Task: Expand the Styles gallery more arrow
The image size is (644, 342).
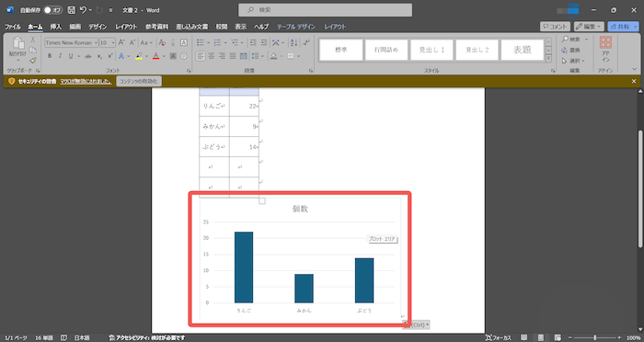Action: [x=548, y=58]
